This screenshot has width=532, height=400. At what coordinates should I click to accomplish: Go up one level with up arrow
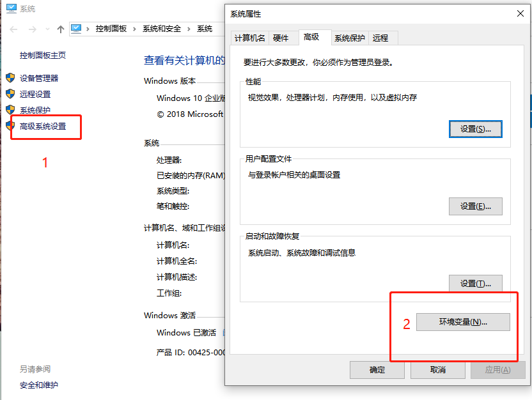60,29
